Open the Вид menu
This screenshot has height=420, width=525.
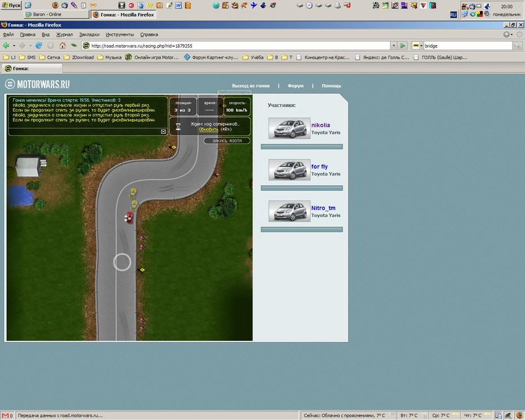point(46,34)
